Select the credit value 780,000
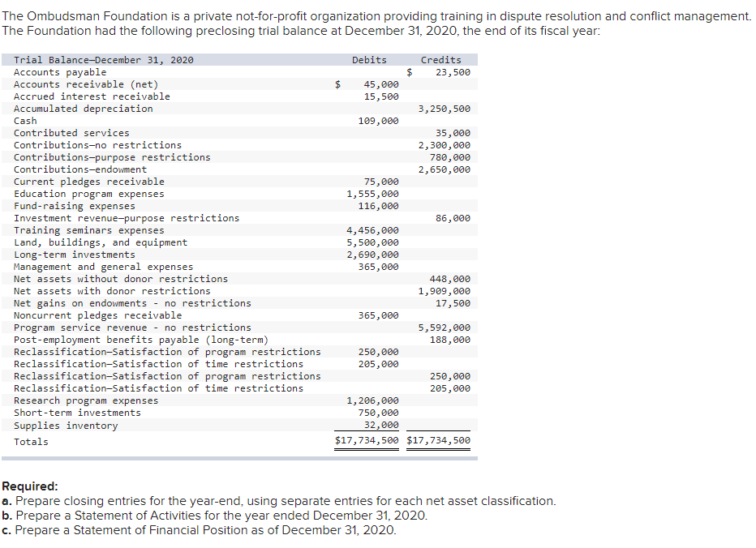This screenshot has width=756, height=548. click(x=450, y=157)
